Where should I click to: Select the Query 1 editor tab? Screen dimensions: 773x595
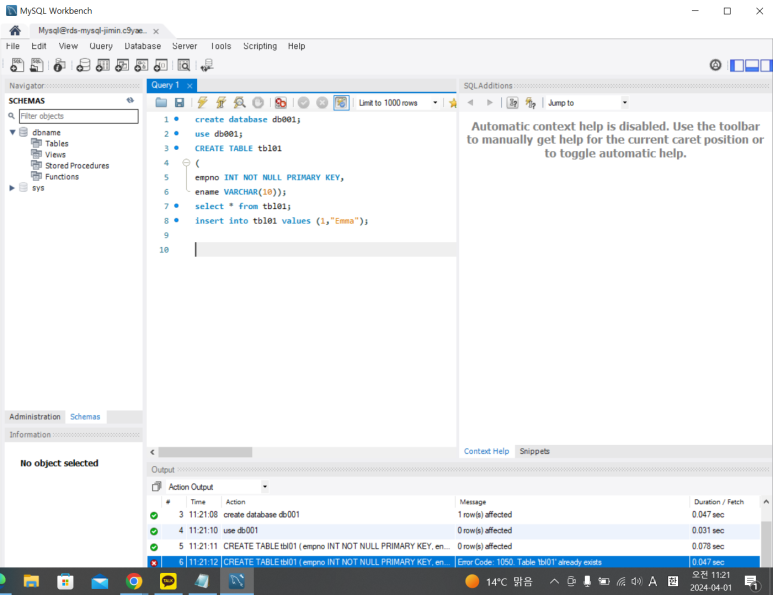(166, 85)
